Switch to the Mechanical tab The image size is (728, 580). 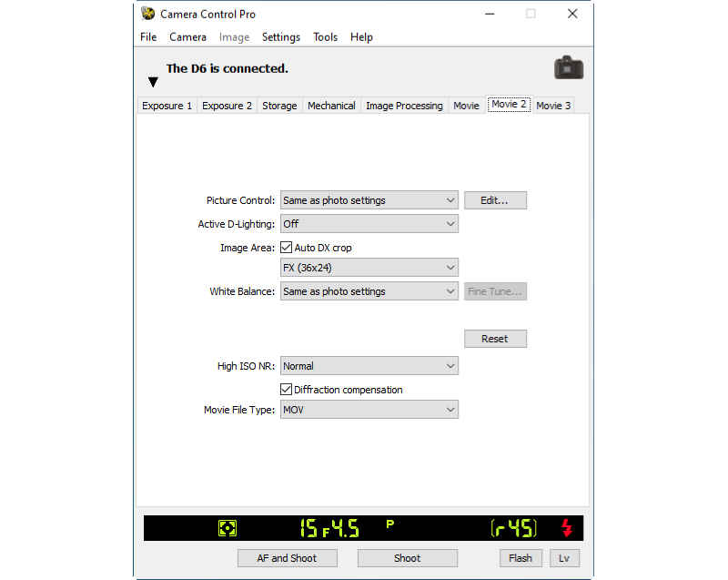(331, 106)
